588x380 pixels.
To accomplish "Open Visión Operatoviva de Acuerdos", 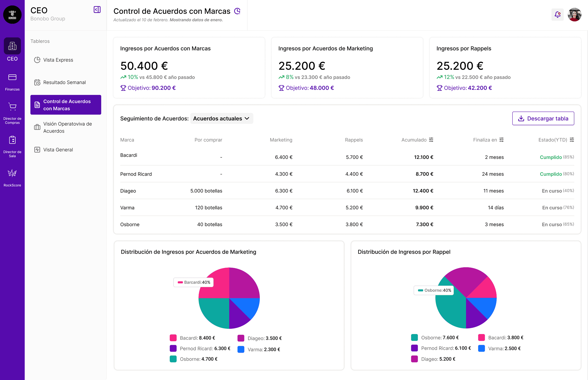I will 66,127.
